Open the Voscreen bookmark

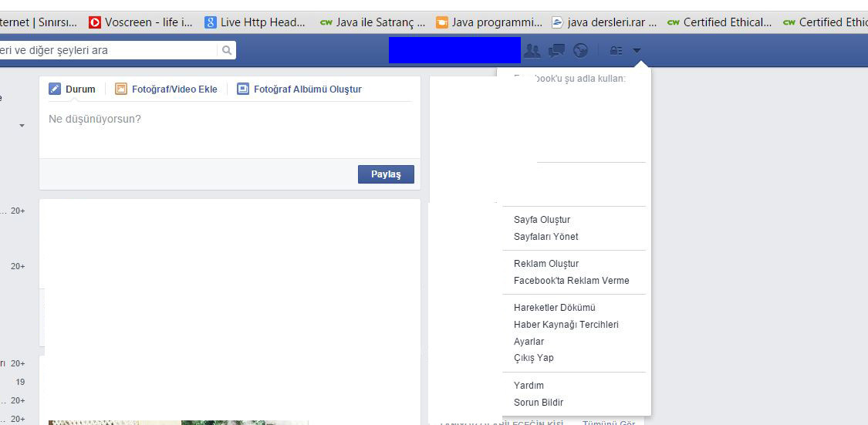click(x=141, y=22)
